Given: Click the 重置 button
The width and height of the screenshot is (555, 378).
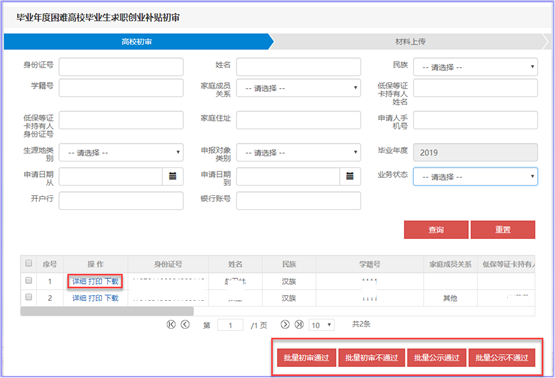Looking at the screenshot, I should 503,230.
